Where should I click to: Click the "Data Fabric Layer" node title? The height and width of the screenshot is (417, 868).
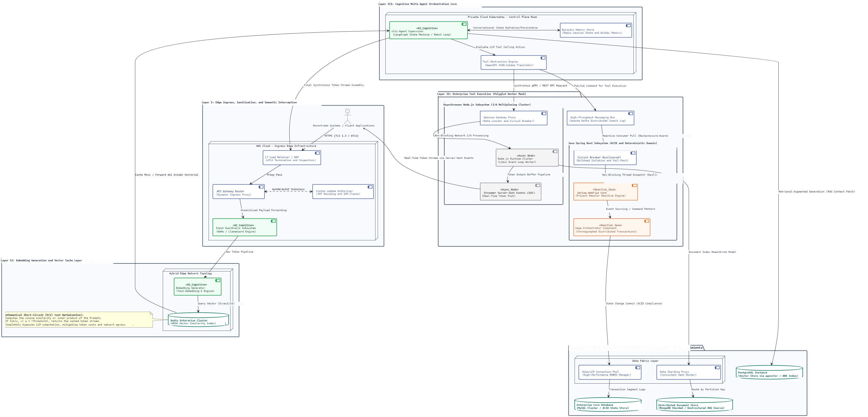pyautogui.click(x=645, y=361)
